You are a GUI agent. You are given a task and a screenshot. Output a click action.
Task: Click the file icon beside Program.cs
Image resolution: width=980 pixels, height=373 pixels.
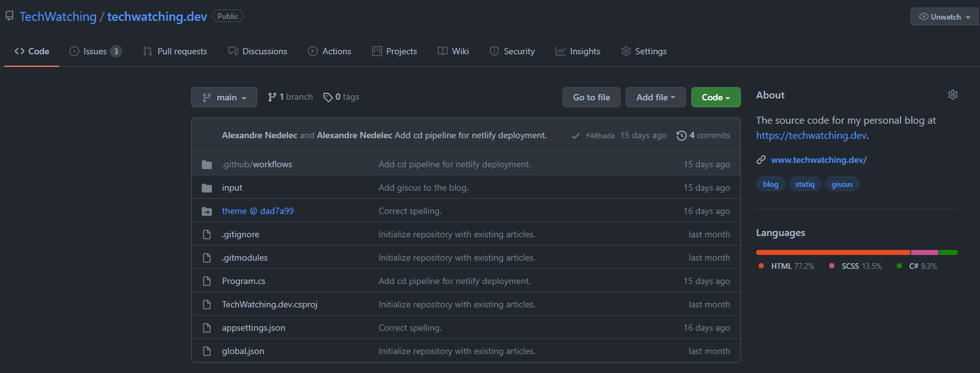(207, 281)
